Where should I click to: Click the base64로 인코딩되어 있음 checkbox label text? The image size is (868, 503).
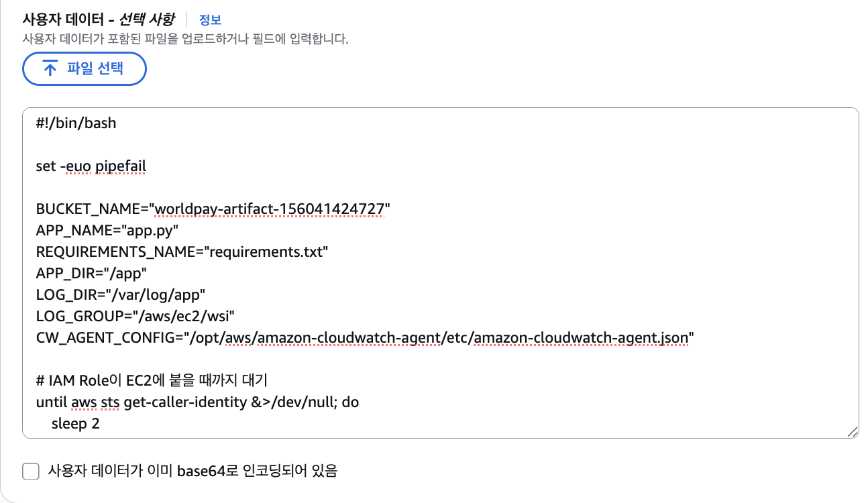193,471
